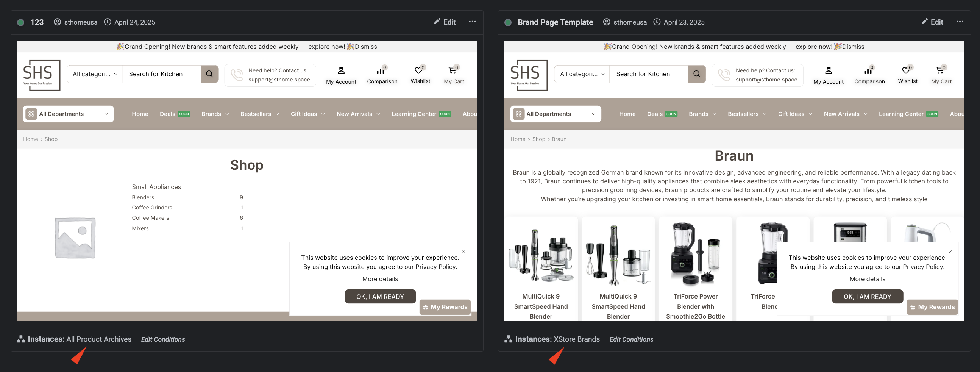This screenshot has height=372, width=980.
Task: Open All categories dropdown in Brand Page preview
Action: click(582, 74)
